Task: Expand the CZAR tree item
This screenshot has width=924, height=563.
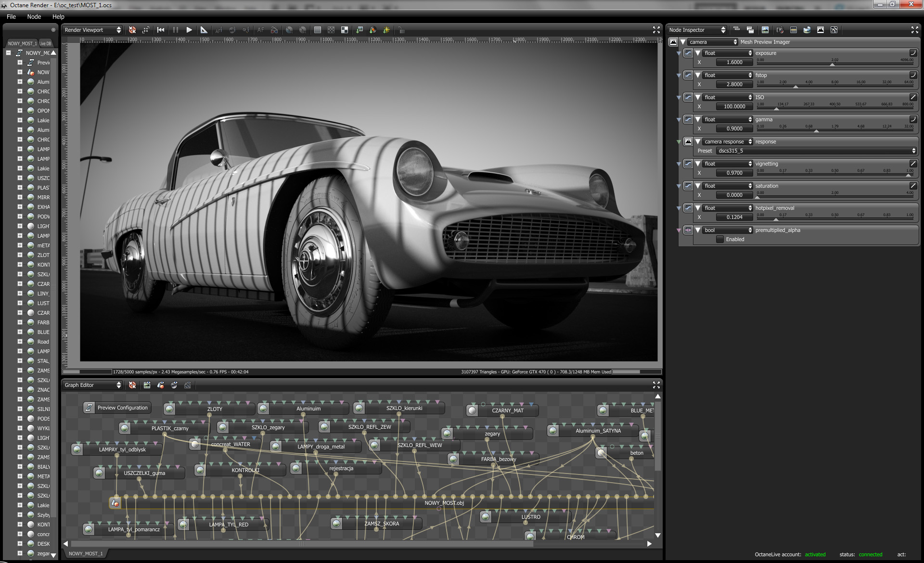Action: point(20,284)
